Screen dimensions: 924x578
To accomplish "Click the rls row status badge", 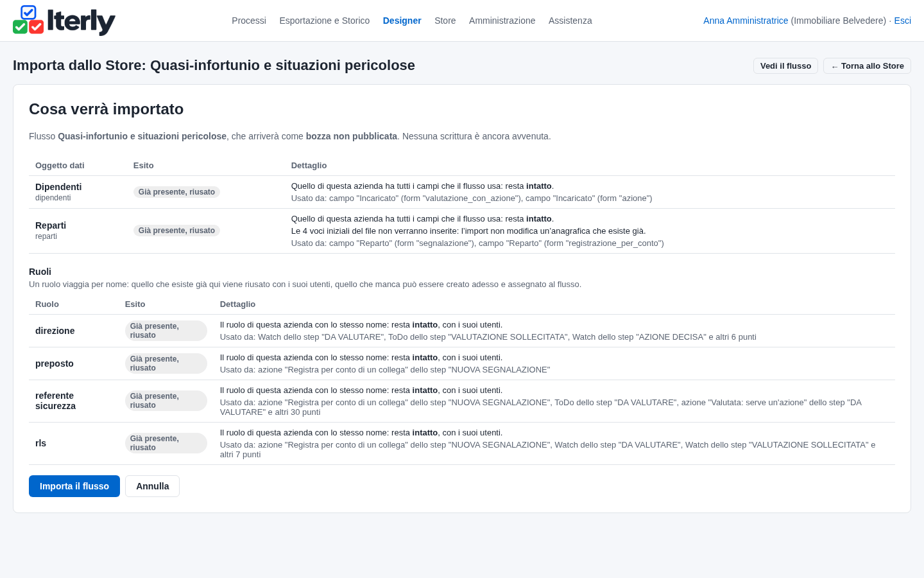I will tap(166, 443).
